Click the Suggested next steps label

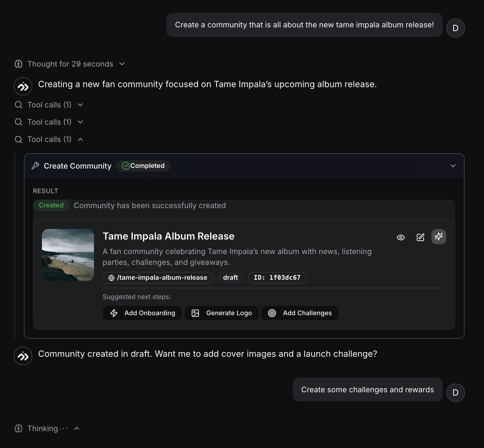tap(137, 297)
